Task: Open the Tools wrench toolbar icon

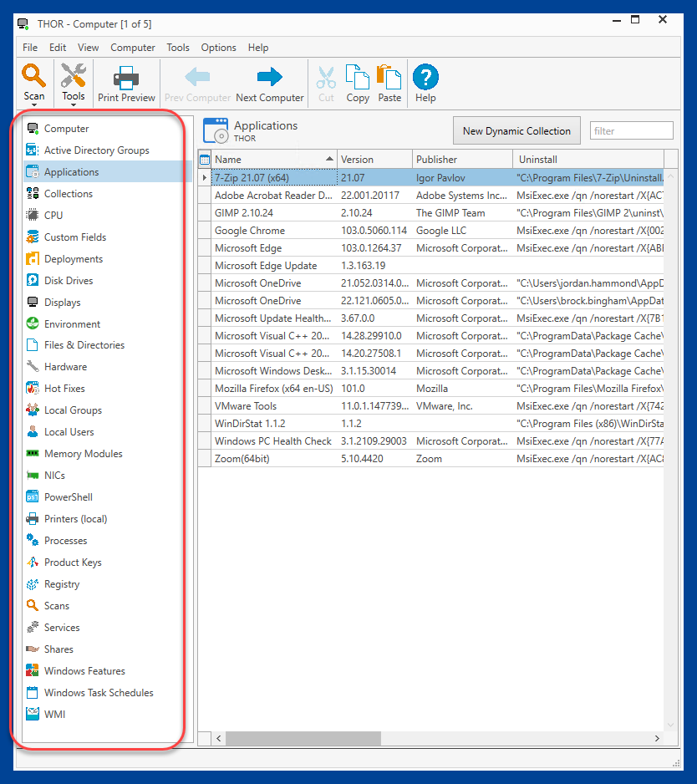Action: pyautogui.click(x=73, y=75)
